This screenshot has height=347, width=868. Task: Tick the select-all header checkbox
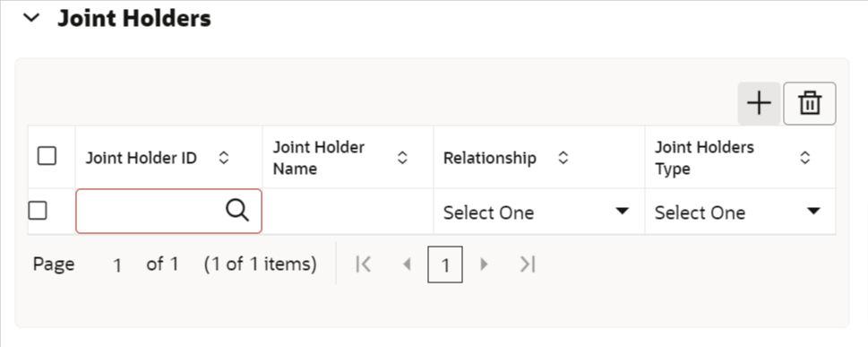(x=47, y=156)
